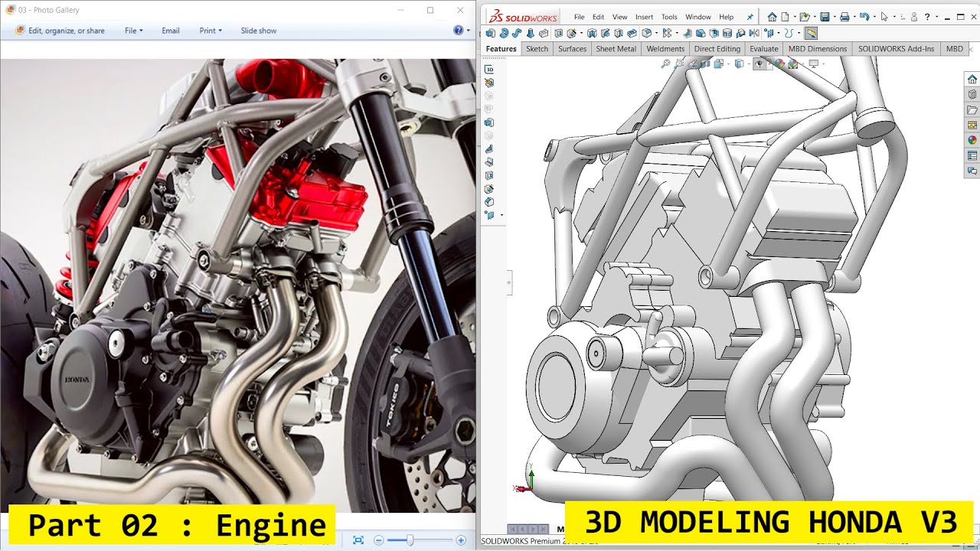Zoom in with the plus button in Photo Gallery
The width and height of the screenshot is (980, 551).
coord(461,540)
